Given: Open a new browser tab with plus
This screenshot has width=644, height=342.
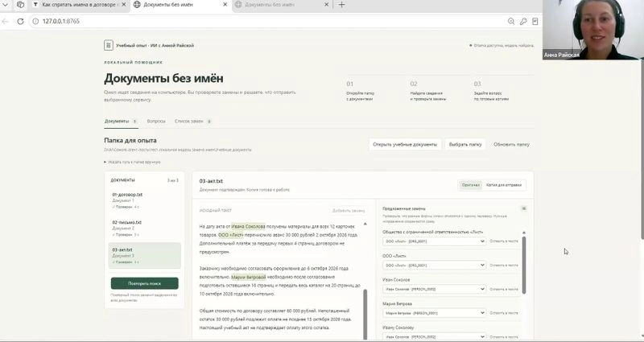Looking at the screenshot, I should (x=341, y=5).
